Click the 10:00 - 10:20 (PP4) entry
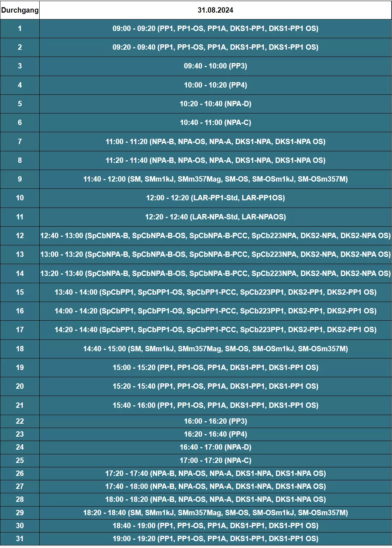Image resolution: width=392 pixels, height=548 pixels. click(x=215, y=85)
